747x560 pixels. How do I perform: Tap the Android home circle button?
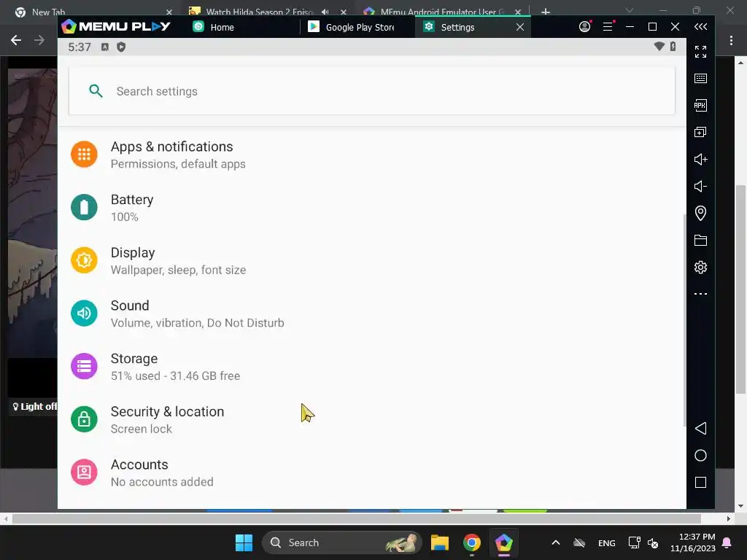pos(700,455)
